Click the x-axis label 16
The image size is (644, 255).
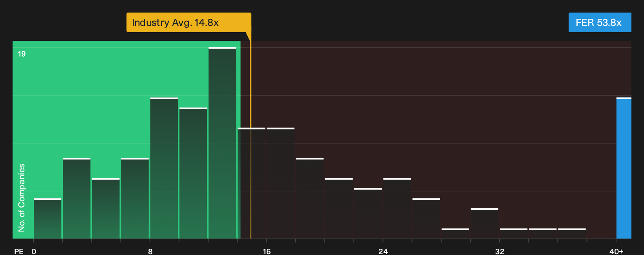(267, 251)
